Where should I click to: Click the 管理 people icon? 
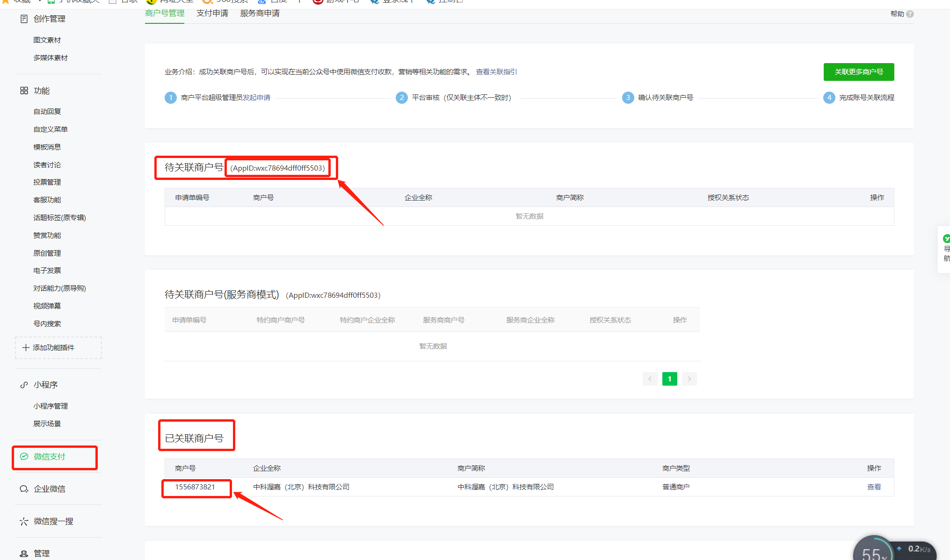[x=24, y=553]
